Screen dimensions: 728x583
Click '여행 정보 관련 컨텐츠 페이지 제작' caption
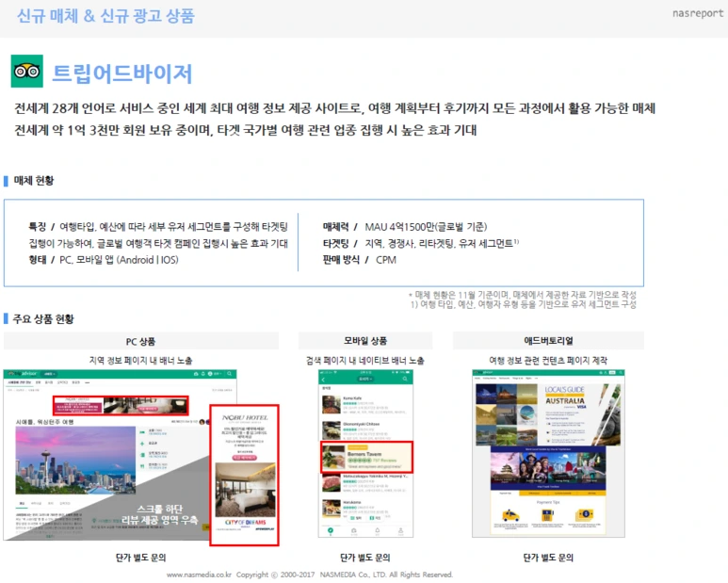click(548, 361)
